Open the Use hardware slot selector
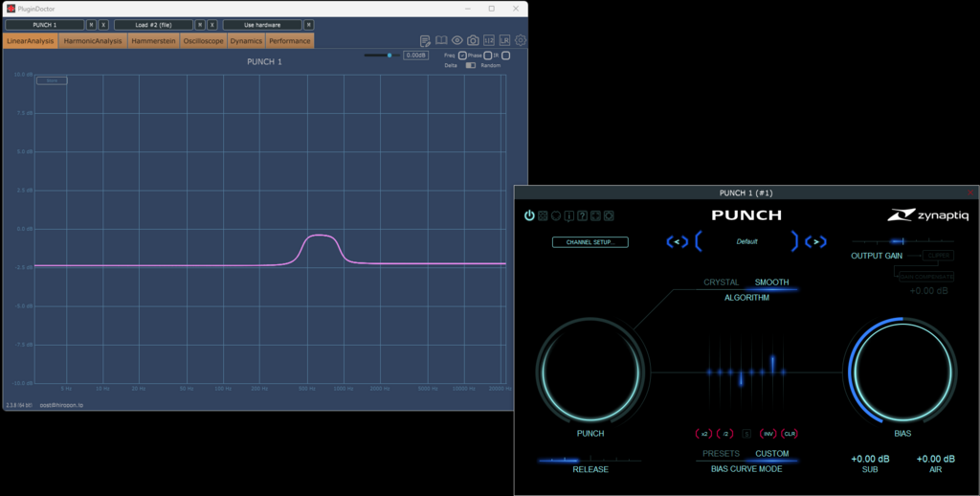Viewport: 980px width, 496px height. tap(262, 25)
